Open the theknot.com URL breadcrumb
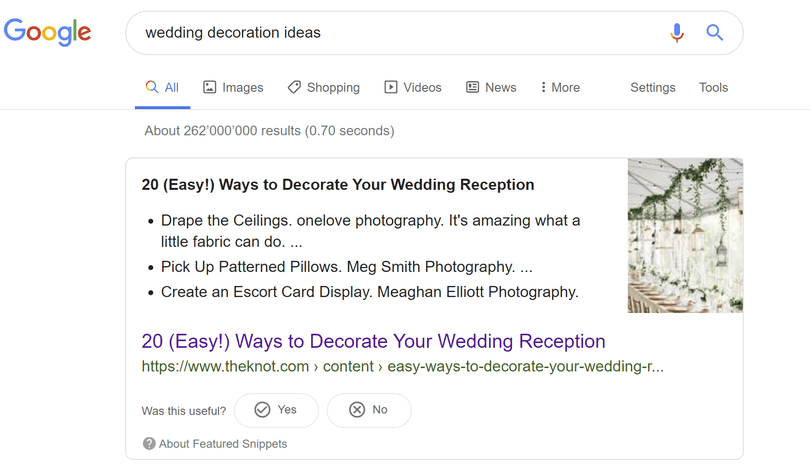The image size is (810, 470). pos(402,366)
